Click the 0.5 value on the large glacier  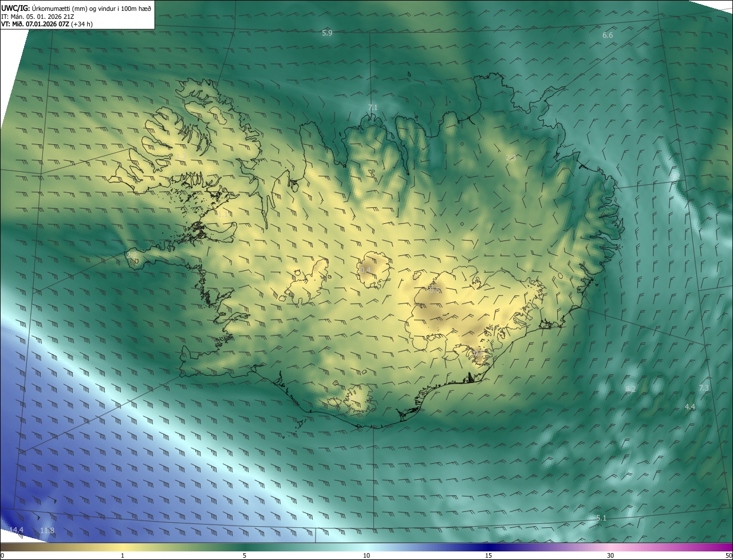click(x=434, y=290)
